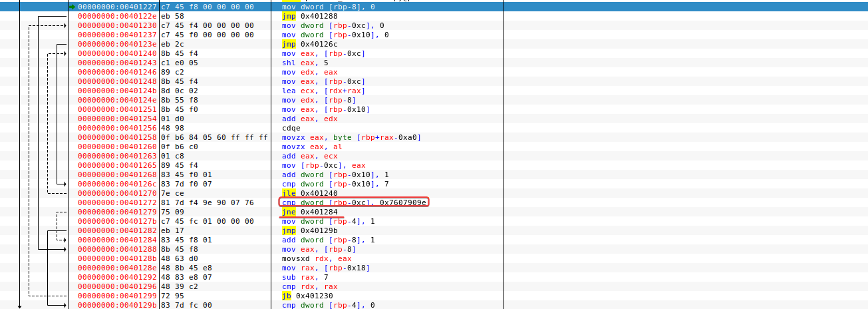Screen dimensions: 868x309
Task: Click bytes eb 17
Action: [x=172, y=230]
